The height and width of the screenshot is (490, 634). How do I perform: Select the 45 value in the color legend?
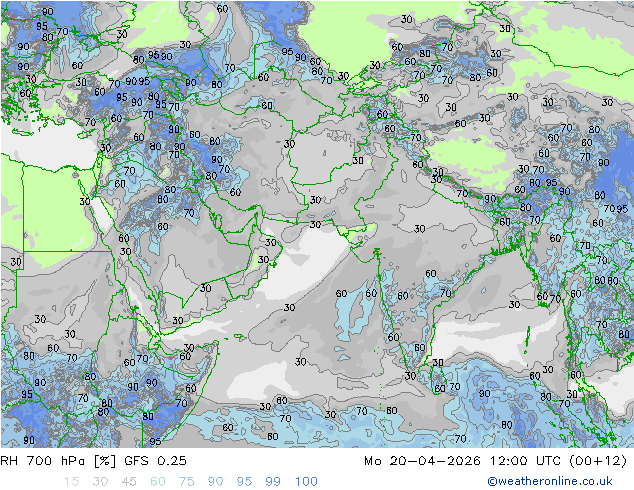coord(129,482)
